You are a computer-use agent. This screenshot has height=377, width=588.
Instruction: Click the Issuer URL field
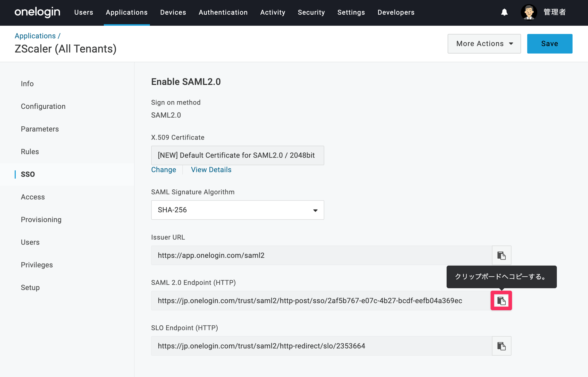321,255
